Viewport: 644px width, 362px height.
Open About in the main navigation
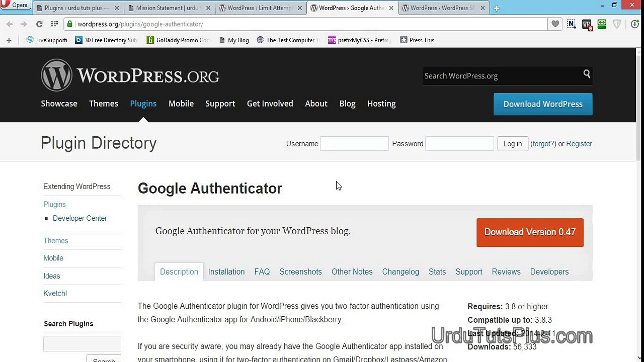pos(316,104)
